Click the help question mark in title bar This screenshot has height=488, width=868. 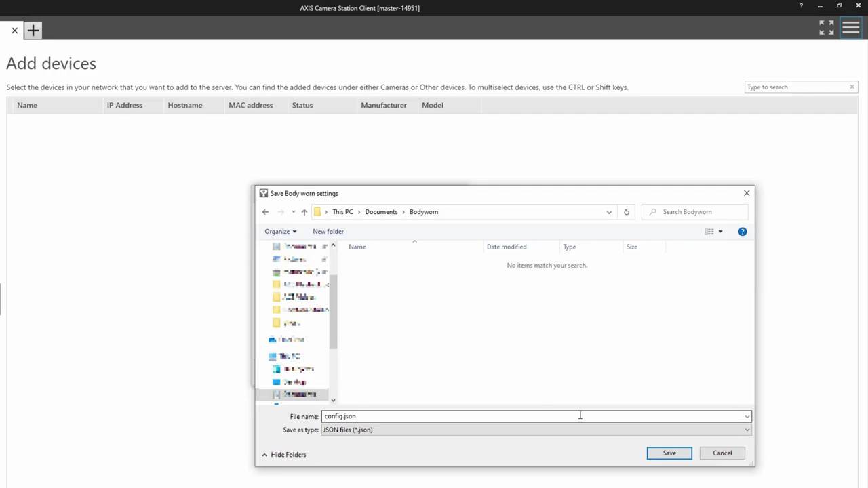(x=801, y=7)
